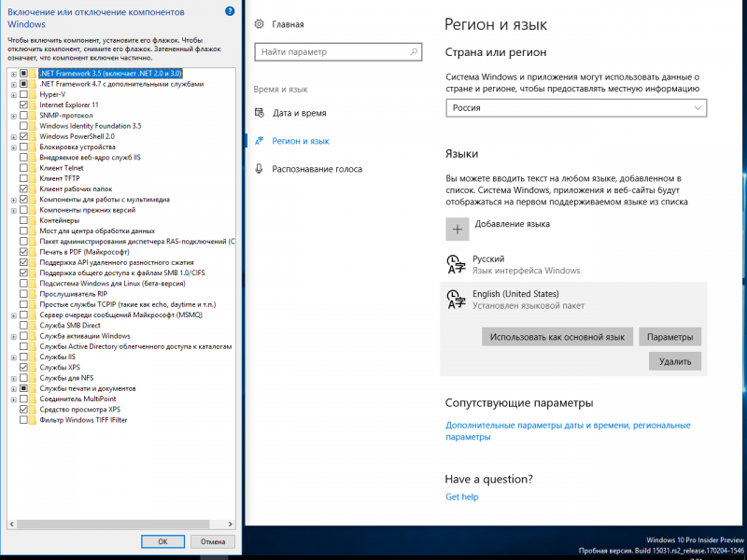This screenshot has width=747, height=560.
Task: Enable the Hyper-V checkbox
Action: pos(23,94)
